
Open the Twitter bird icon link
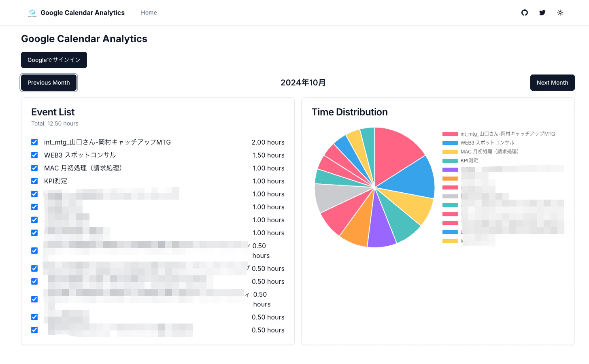pyautogui.click(x=542, y=13)
